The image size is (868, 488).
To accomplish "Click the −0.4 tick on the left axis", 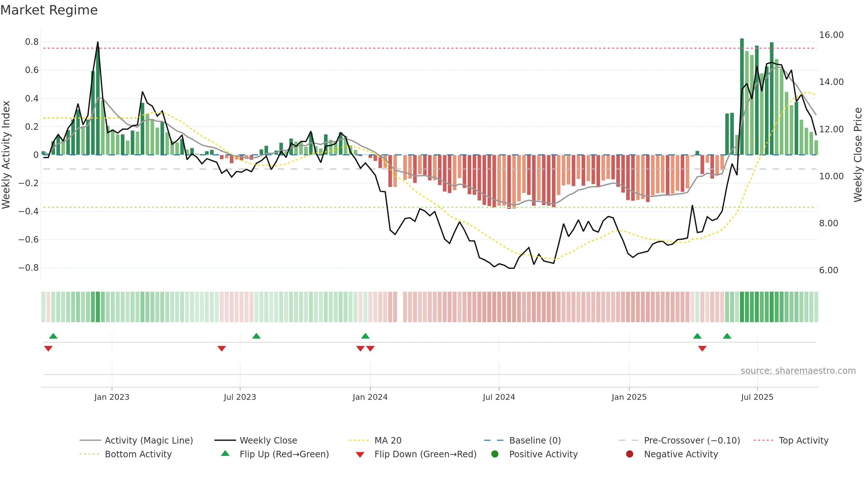I will (29, 211).
